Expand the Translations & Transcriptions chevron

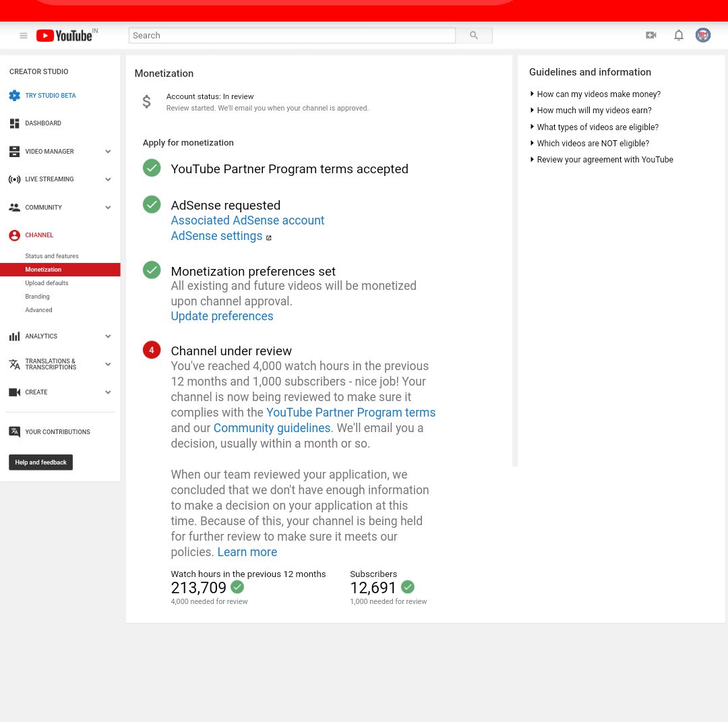[x=108, y=365]
